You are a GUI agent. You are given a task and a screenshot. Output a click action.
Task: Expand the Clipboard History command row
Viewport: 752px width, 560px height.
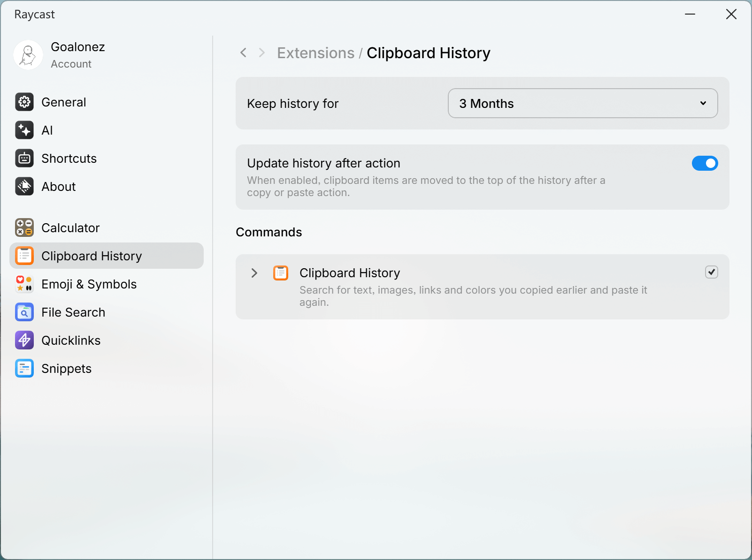click(254, 273)
